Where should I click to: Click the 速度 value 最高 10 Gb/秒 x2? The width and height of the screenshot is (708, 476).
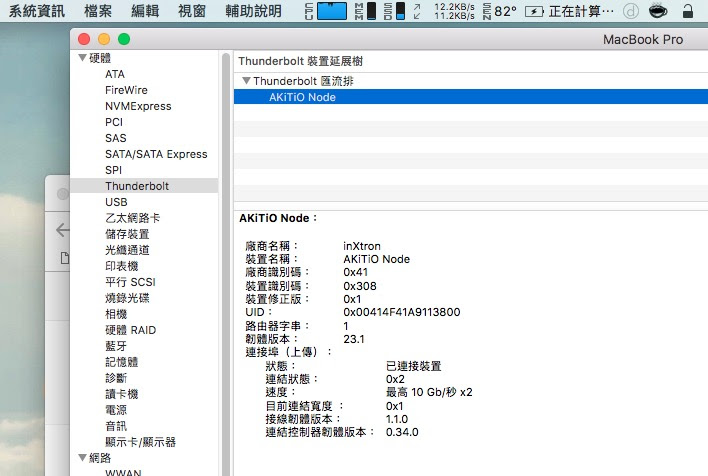pos(429,392)
